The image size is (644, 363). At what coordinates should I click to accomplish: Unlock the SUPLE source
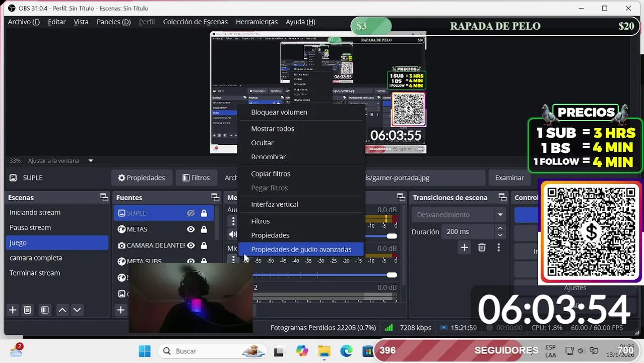click(204, 213)
